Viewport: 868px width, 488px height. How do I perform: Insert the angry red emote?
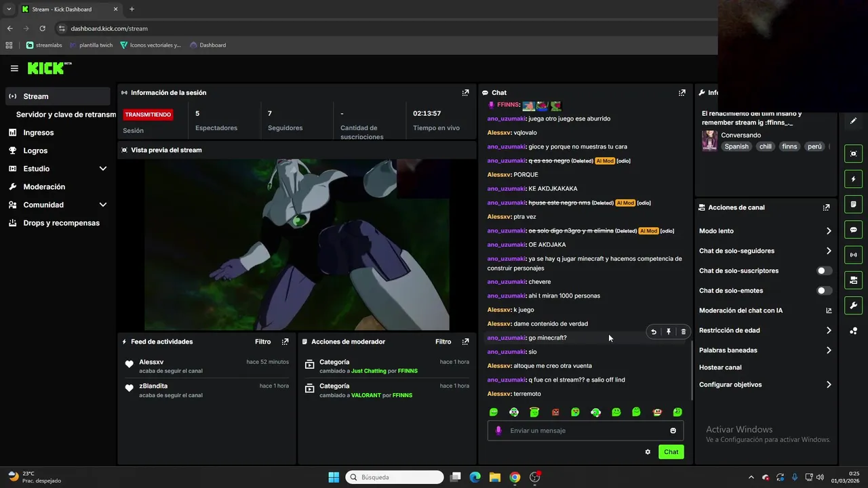[x=555, y=412]
